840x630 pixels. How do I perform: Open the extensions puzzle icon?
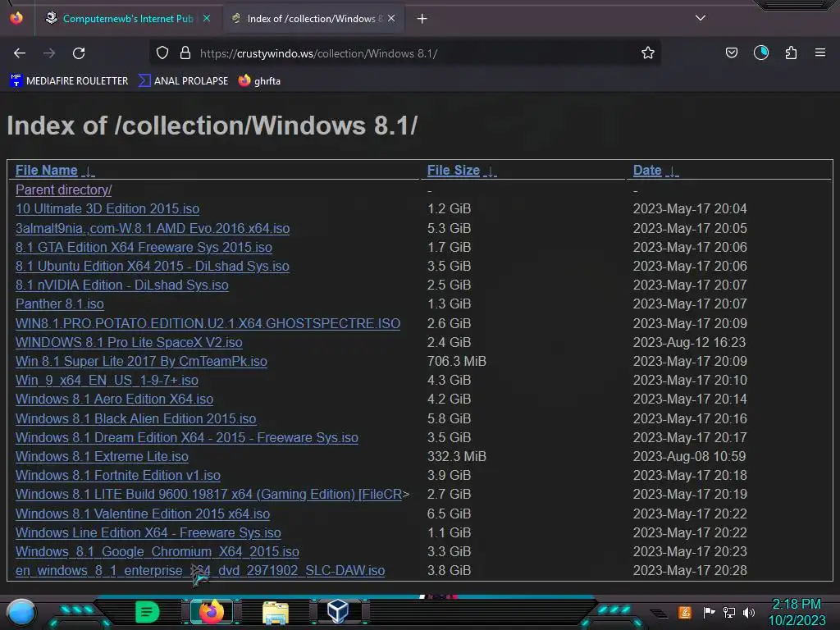[791, 53]
